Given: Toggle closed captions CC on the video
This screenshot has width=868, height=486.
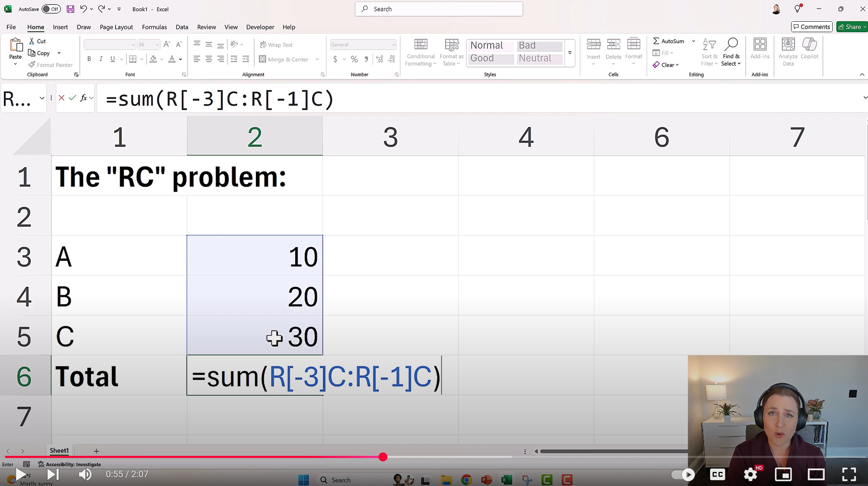Looking at the screenshot, I should [717, 474].
